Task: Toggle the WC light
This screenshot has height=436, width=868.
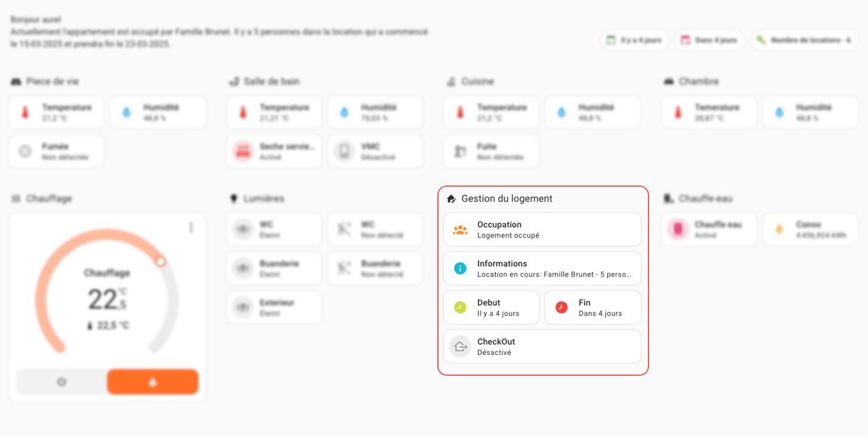Action: click(242, 230)
